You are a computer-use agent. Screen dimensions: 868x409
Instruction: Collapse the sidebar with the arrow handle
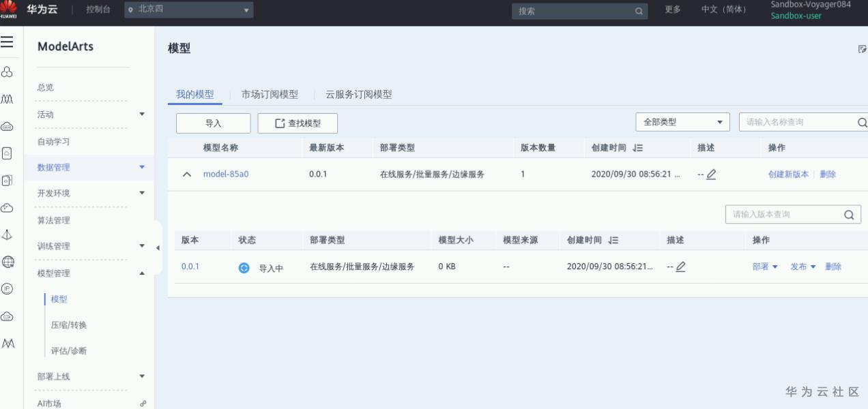[x=158, y=247]
